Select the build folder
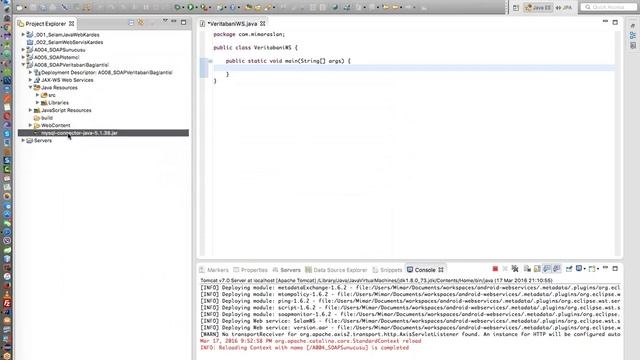 (47, 118)
